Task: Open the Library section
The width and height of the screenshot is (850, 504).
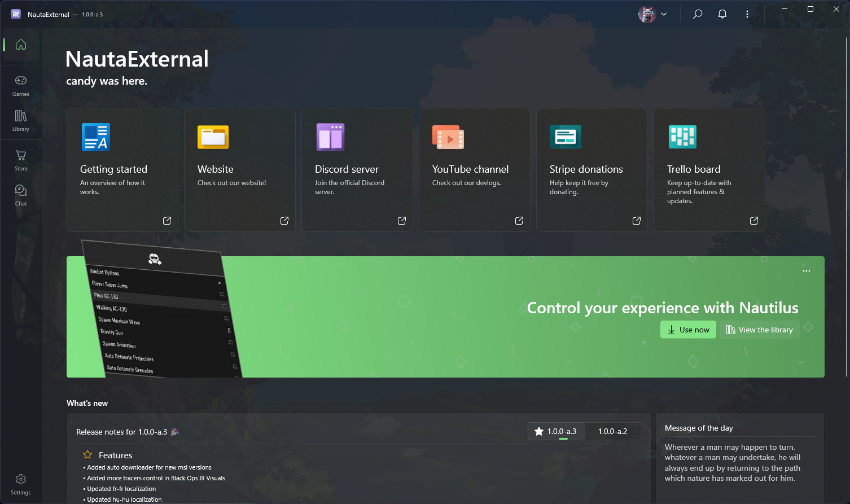Action: 21,121
